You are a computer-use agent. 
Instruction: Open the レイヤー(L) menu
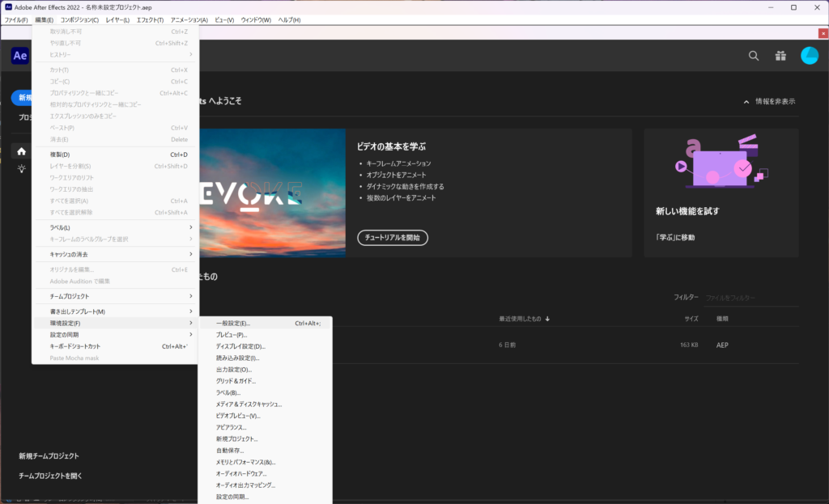117,20
